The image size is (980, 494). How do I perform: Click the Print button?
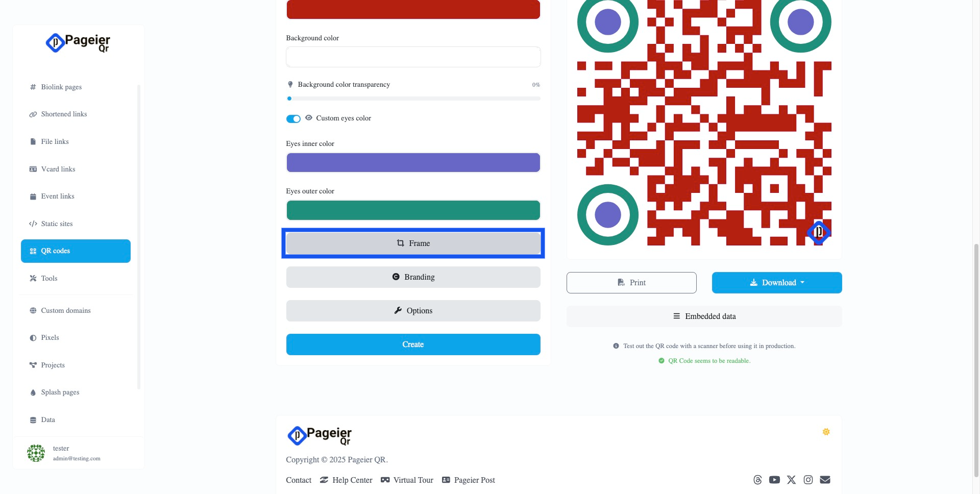point(631,283)
